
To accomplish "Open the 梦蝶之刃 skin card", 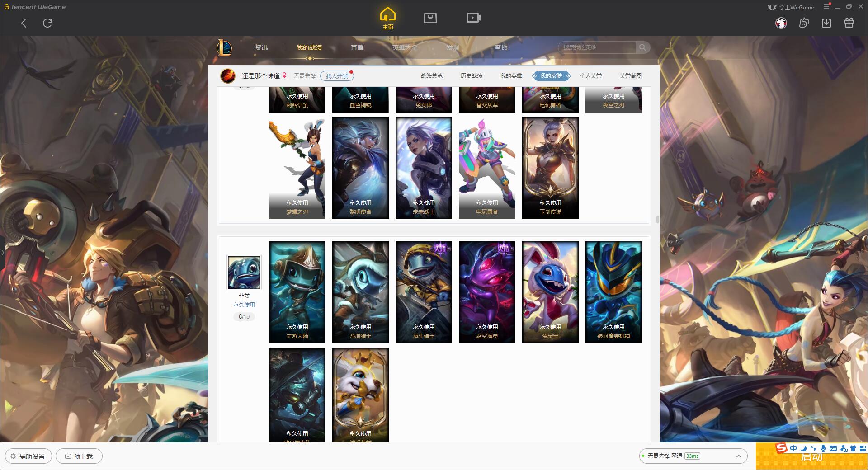I will 297,168.
